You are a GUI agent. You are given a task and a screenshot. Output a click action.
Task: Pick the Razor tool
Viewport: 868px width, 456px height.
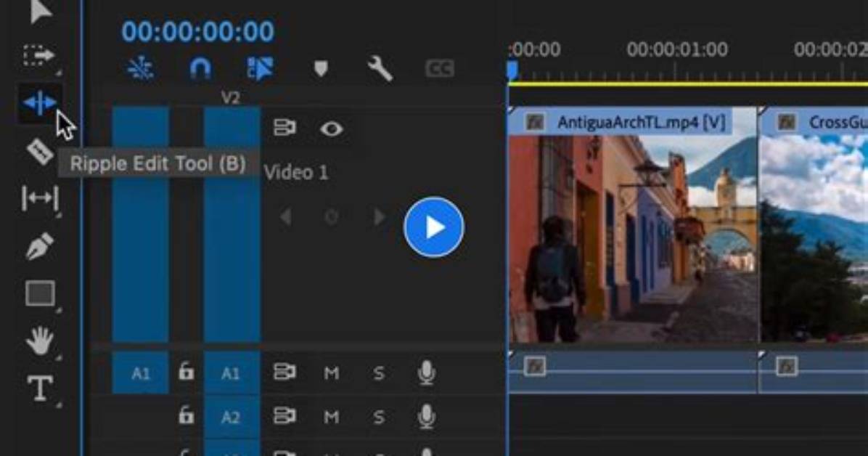pos(40,151)
